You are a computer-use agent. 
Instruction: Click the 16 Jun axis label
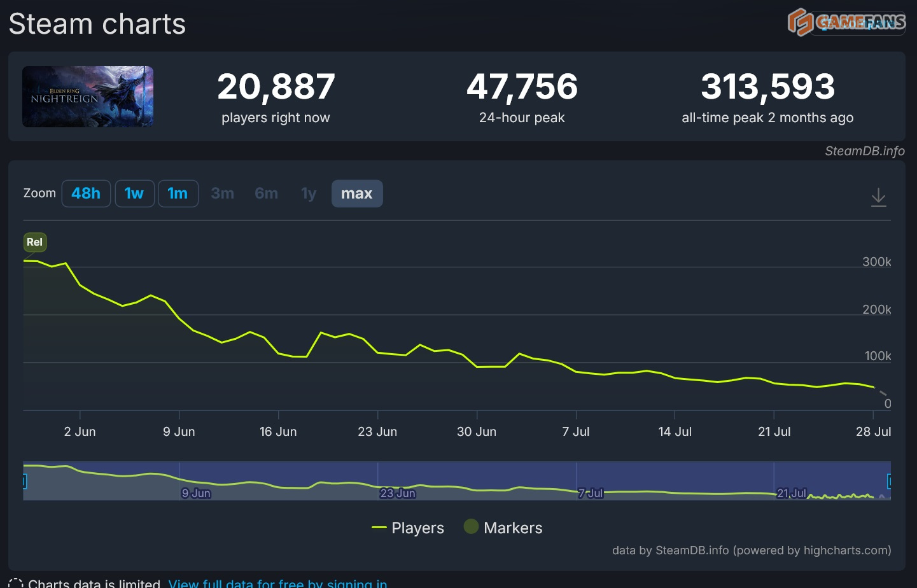[278, 431]
